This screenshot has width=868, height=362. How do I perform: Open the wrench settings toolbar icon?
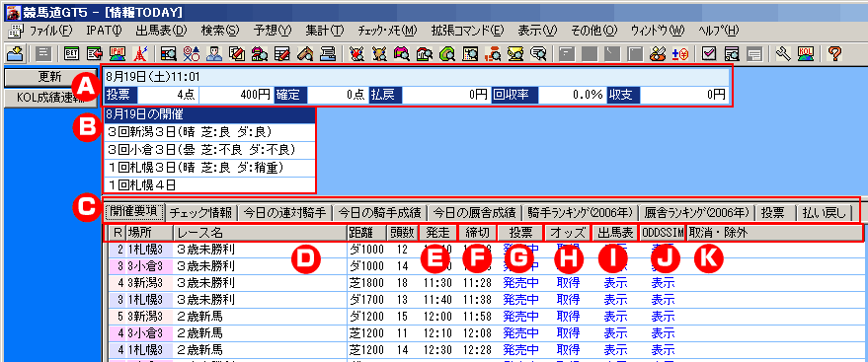(782, 53)
